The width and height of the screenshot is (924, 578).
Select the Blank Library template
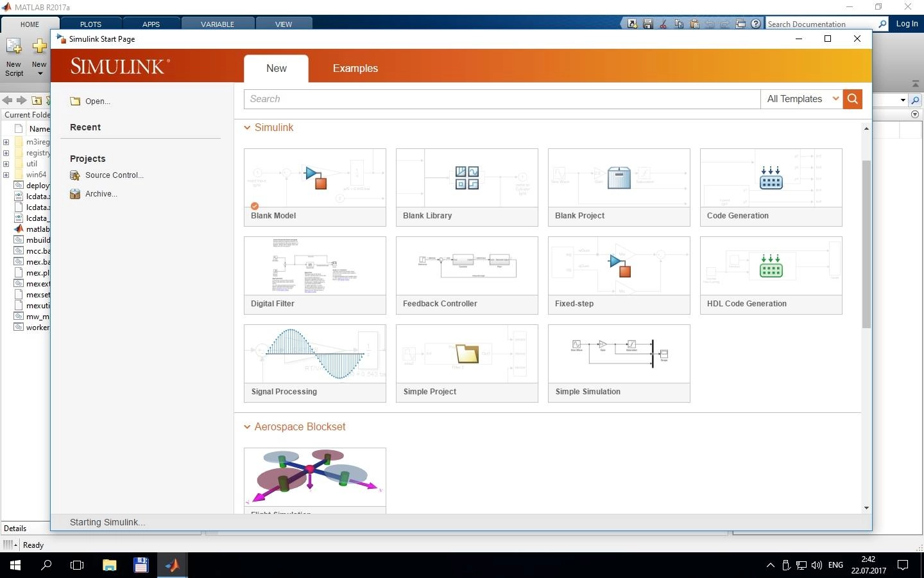pos(467,188)
